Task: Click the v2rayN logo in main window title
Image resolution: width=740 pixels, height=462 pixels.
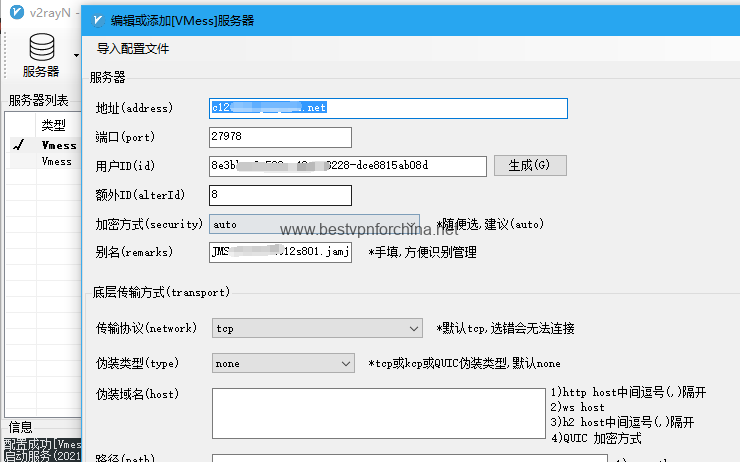Action: (17, 12)
